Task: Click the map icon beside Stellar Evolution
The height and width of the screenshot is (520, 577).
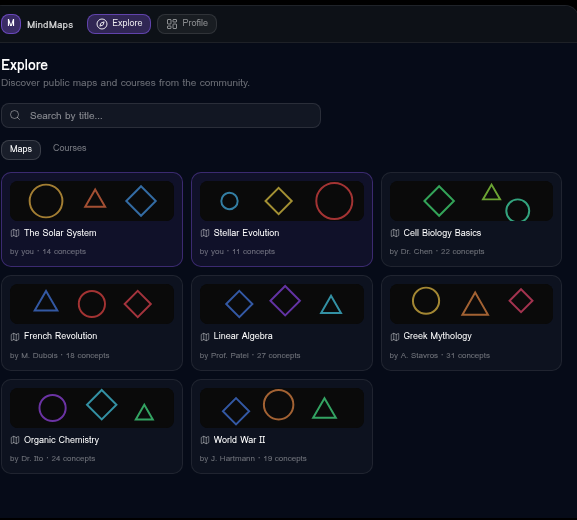Action: [205, 233]
